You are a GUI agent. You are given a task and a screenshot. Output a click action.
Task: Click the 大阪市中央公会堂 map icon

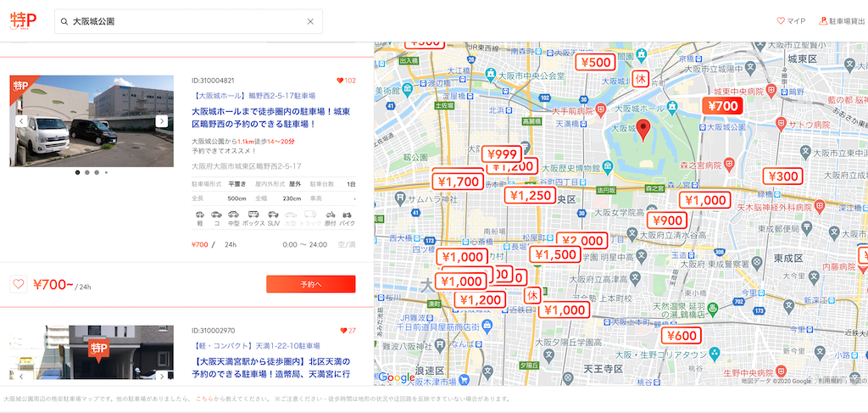tap(491, 73)
